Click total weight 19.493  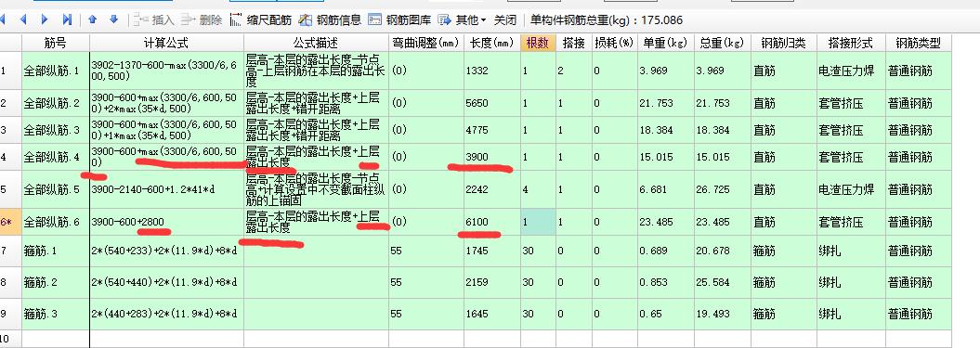722,315
